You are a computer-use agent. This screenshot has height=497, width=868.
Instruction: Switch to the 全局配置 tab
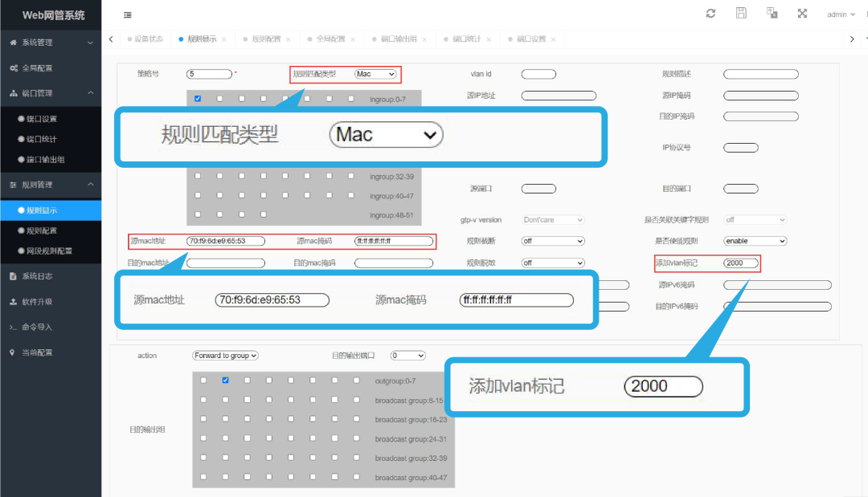330,39
